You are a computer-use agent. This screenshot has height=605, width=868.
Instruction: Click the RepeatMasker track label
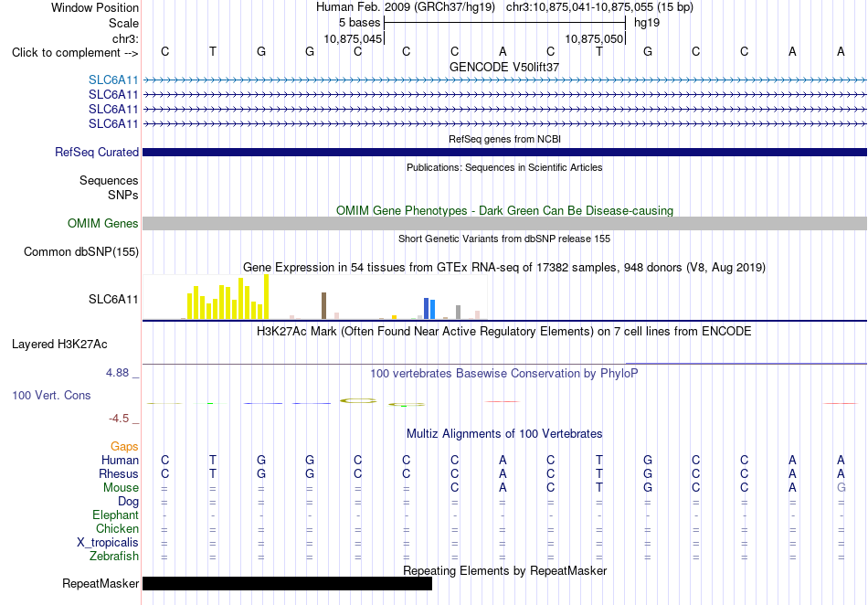[101, 583]
